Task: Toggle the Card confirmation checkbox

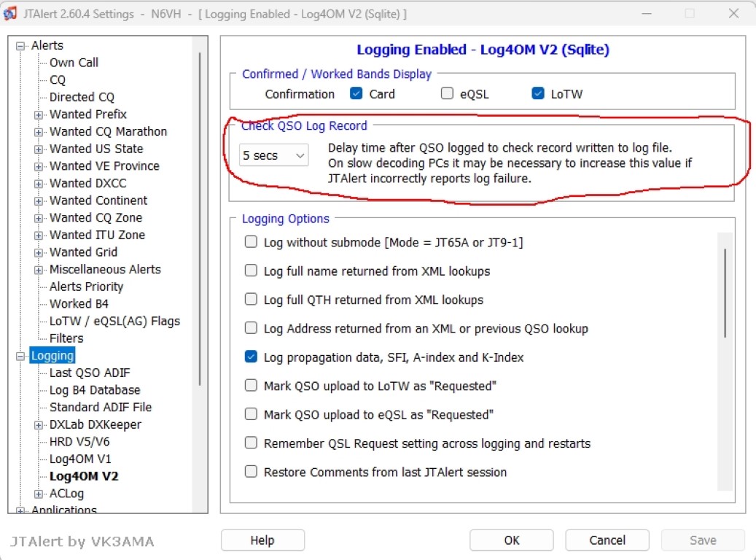Action: [356, 93]
